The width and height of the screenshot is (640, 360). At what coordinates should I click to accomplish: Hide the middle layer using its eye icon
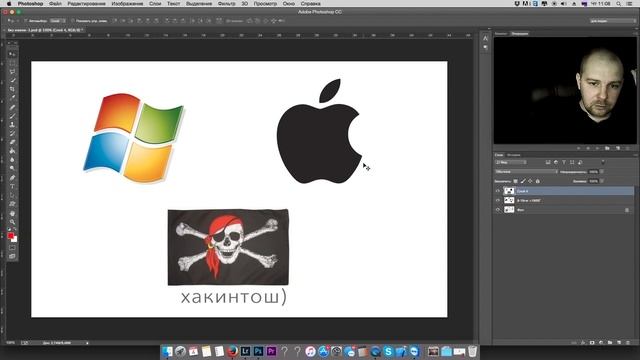(x=498, y=200)
